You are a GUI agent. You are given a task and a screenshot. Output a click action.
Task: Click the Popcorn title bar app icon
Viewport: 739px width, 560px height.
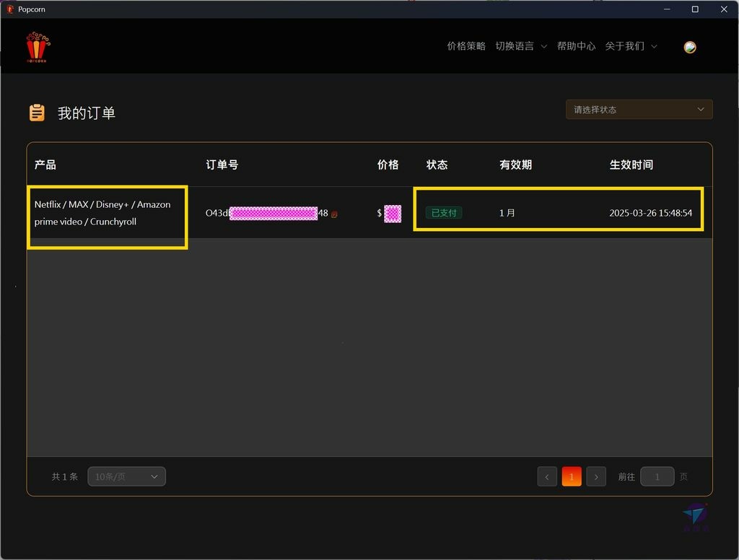point(10,9)
